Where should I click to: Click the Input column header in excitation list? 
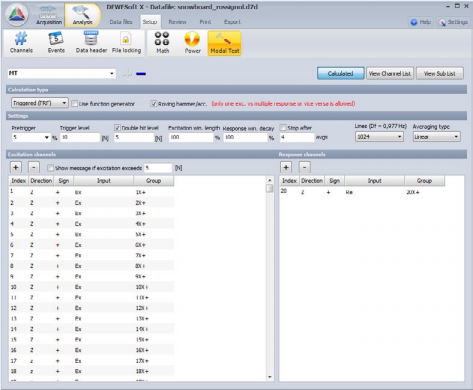(104, 181)
